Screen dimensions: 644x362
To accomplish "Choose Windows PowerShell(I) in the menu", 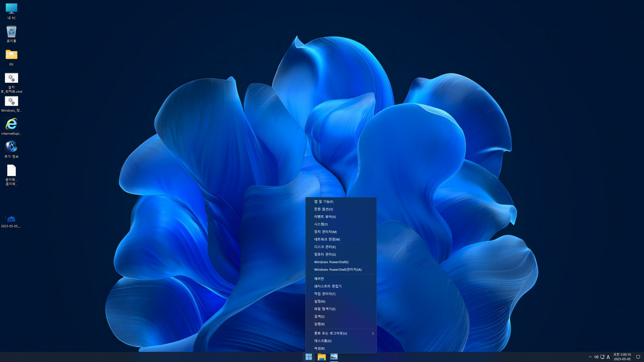I will 341,262.
